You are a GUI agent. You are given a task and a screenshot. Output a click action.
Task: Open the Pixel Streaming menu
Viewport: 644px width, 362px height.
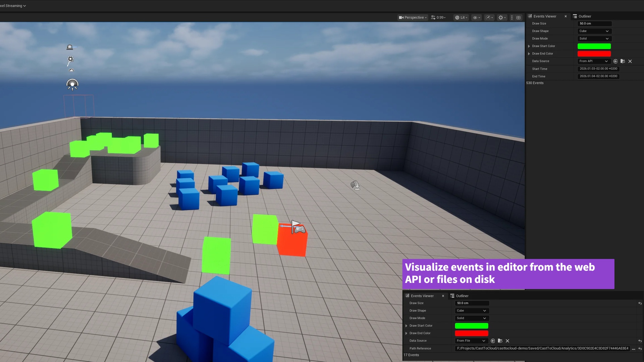(x=13, y=6)
